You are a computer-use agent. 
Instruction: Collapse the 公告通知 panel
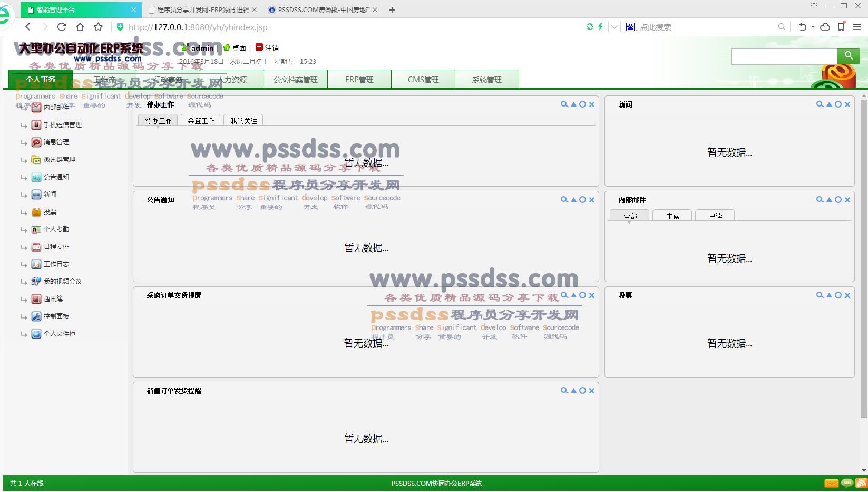tap(573, 200)
